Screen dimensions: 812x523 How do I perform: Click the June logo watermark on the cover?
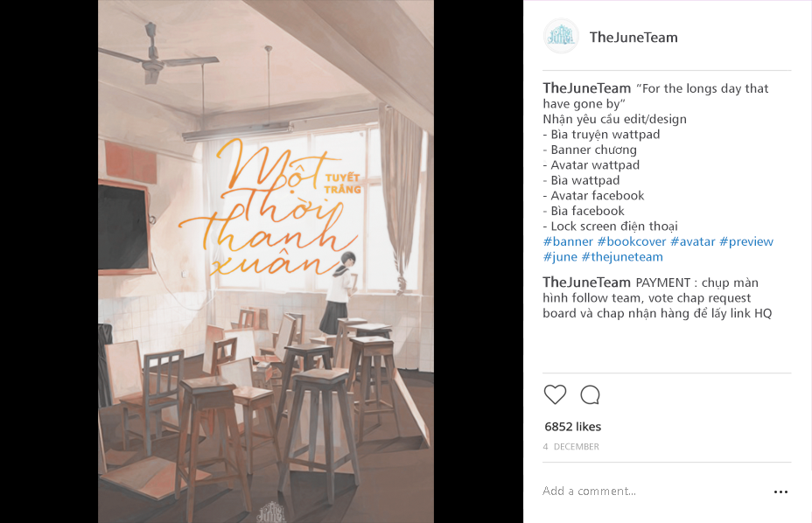tap(271, 513)
